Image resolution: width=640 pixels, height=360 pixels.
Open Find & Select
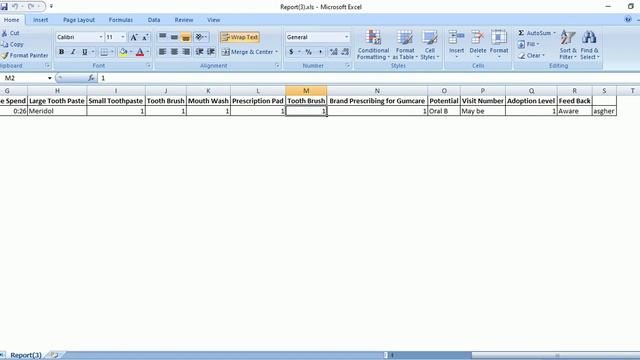(589, 45)
